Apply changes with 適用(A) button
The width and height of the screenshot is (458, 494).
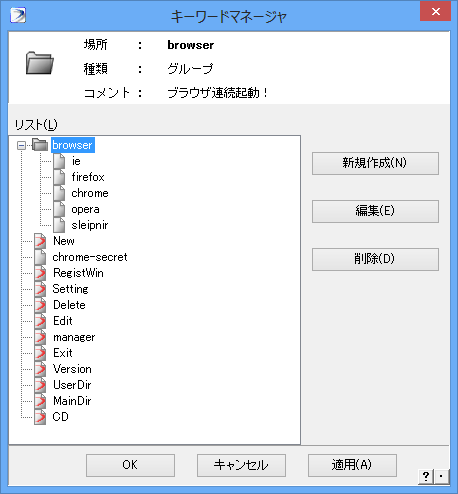pyautogui.click(x=352, y=465)
